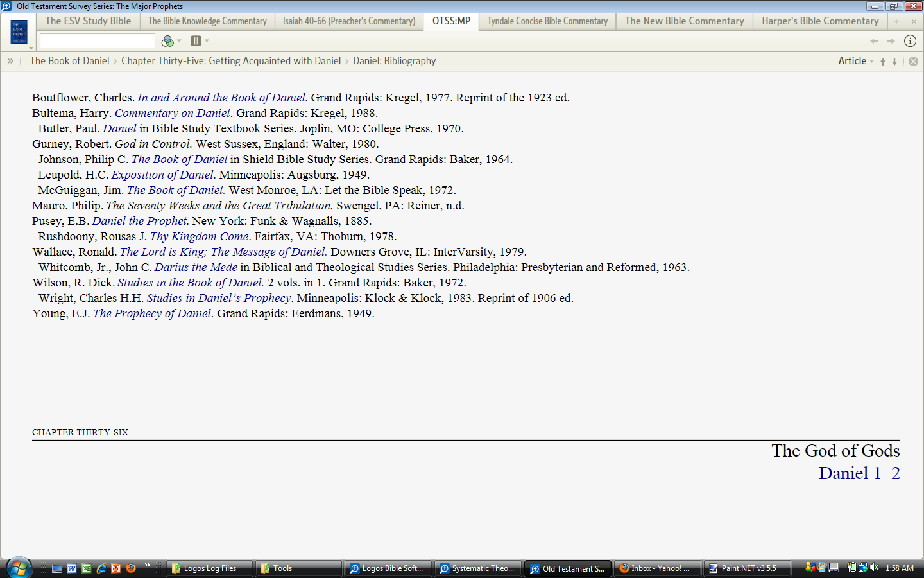Launch Internet Explorer from quick launch
This screenshot has height=578, width=924.
tap(101, 568)
